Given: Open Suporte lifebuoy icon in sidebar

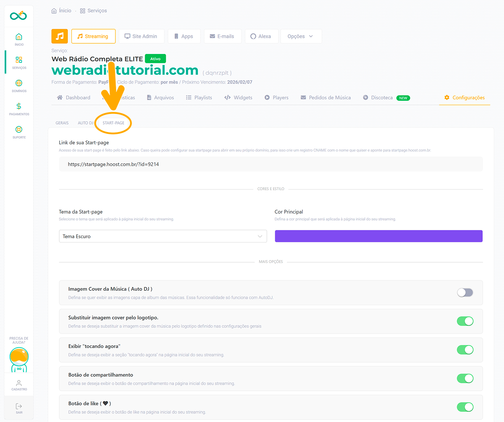Looking at the screenshot, I should 19,130.
